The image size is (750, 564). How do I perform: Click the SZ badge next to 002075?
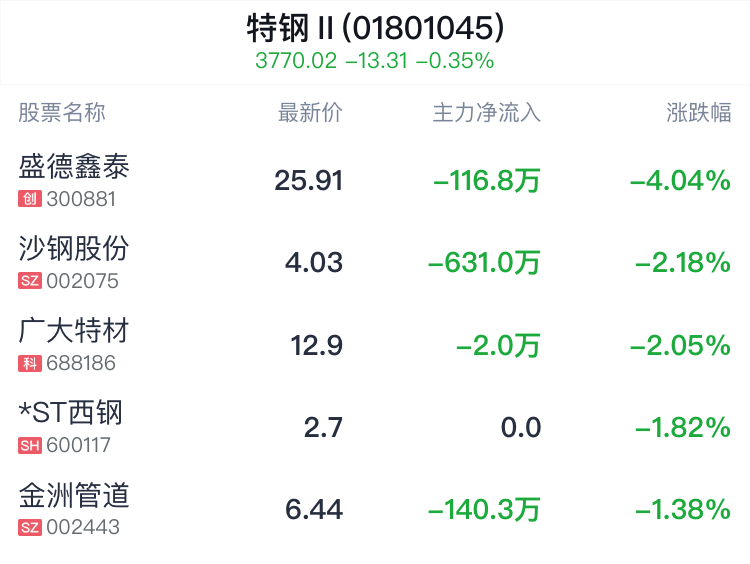[x=30, y=281]
